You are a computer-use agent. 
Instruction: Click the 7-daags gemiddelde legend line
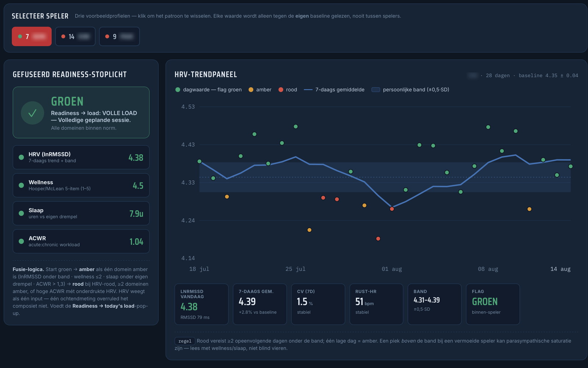(308, 89)
